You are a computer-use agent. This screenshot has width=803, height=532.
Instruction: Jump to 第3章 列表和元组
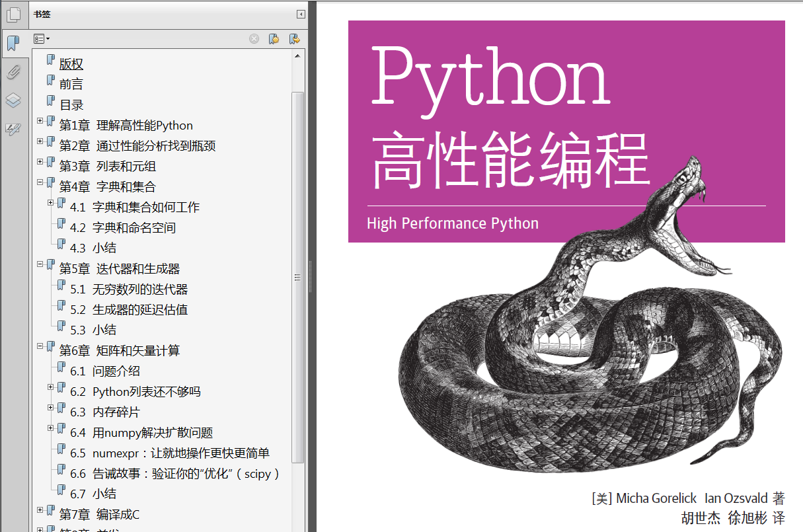[x=108, y=167]
